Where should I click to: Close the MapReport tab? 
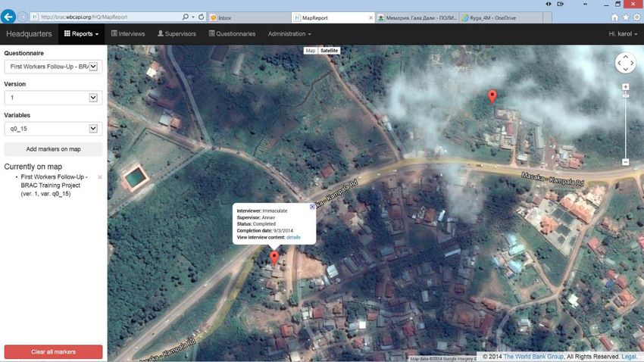[x=371, y=17]
